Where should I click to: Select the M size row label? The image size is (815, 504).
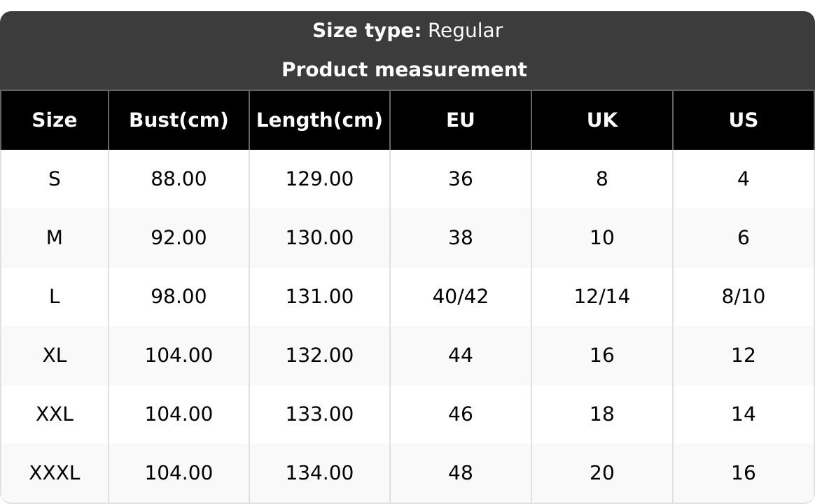(x=55, y=238)
